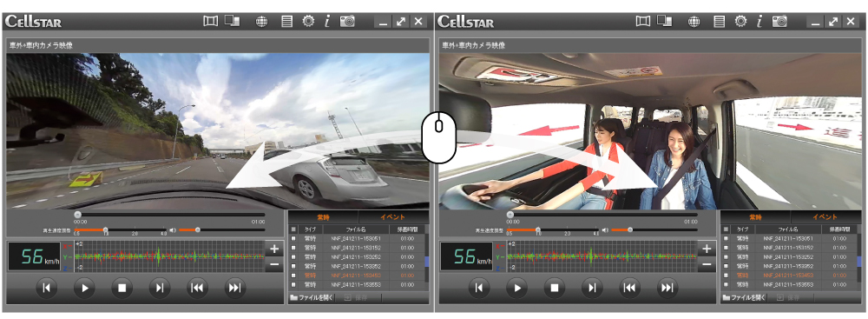This screenshot has height=319, width=868.
Task: Click the playback speed slider in the left window
Action: [x=120, y=229]
